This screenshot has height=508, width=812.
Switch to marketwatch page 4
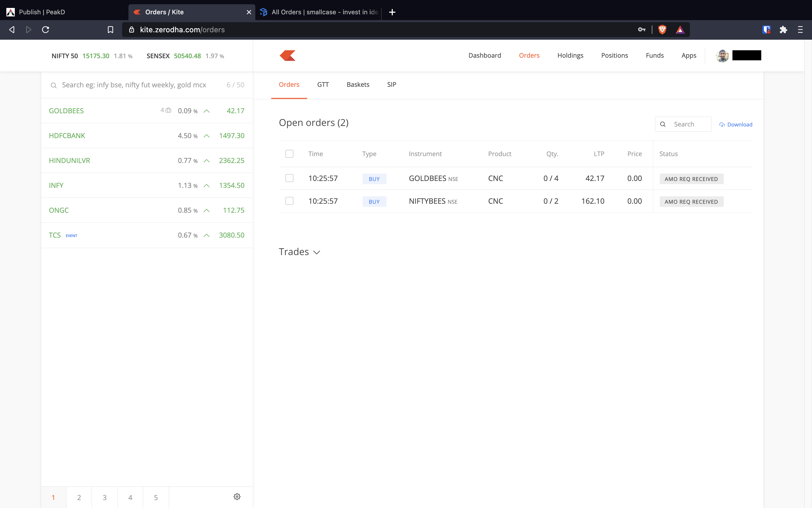click(x=130, y=497)
